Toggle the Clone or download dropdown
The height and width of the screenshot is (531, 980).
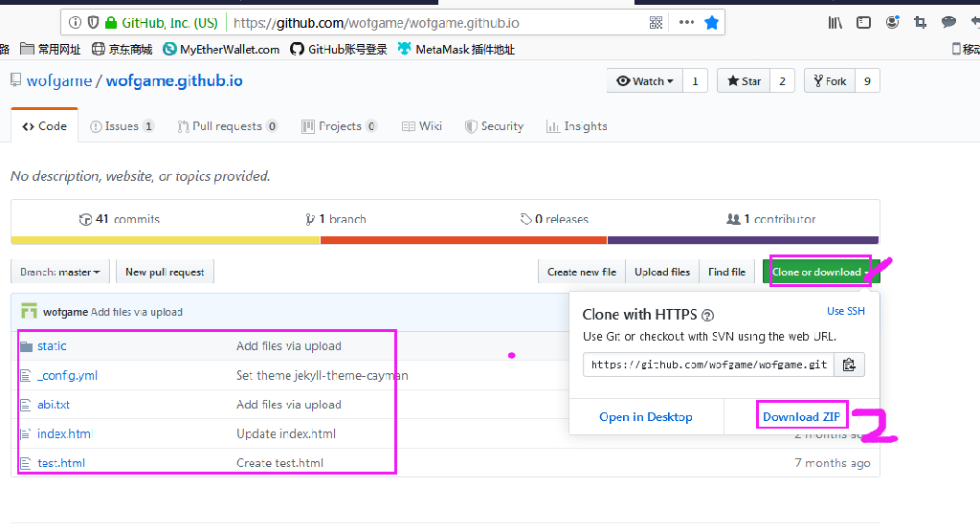click(x=820, y=272)
